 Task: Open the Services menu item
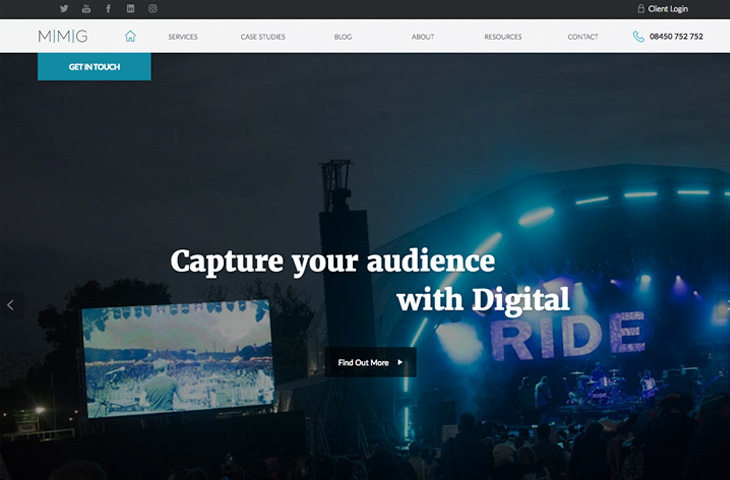click(x=183, y=37)
